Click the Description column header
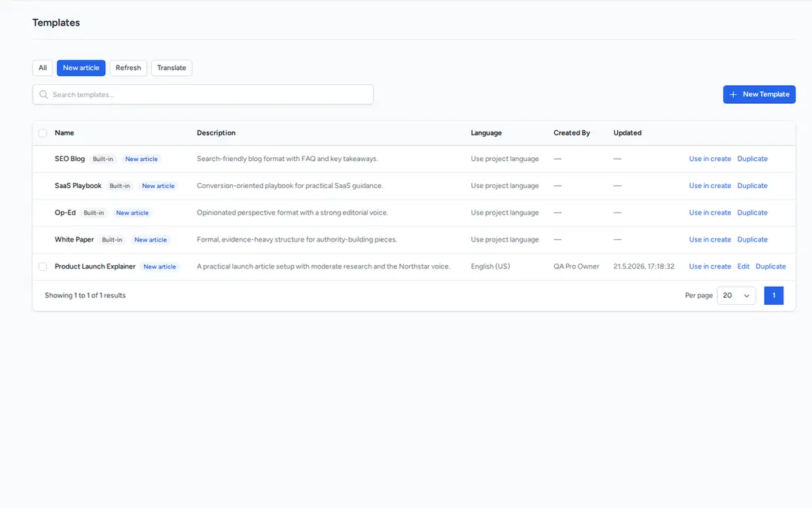The width and height of the screenshot is (812, 508). pos(216,132)
